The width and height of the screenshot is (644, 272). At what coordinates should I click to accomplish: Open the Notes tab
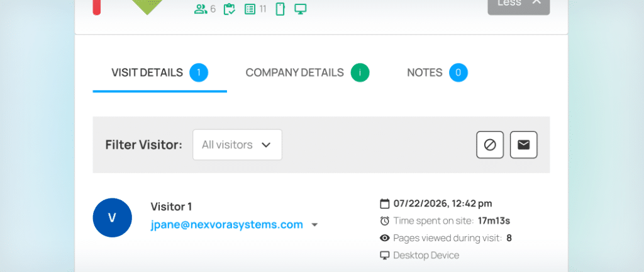tap(438, 73)
